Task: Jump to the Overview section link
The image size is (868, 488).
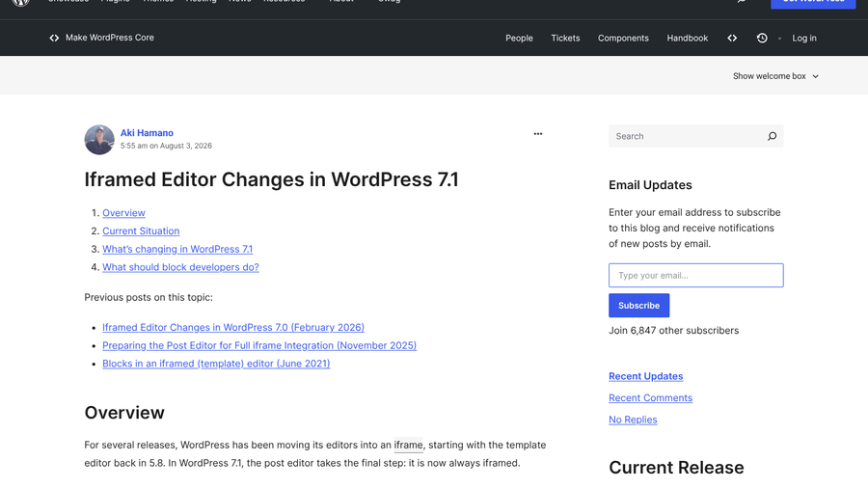Action: (123, 213)
